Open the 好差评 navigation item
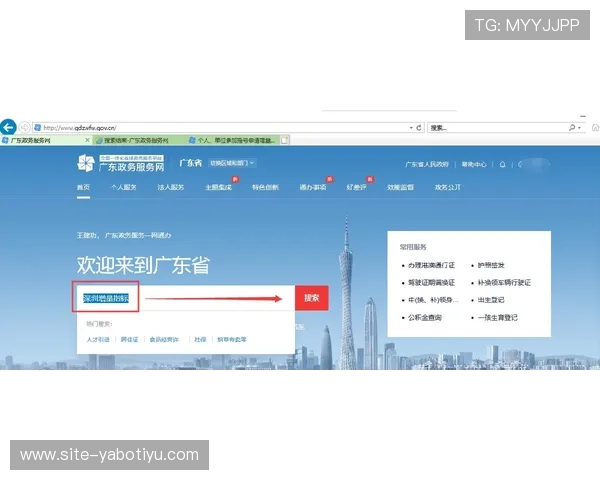This screenshot has width=600, height=480. pos(356,187)
